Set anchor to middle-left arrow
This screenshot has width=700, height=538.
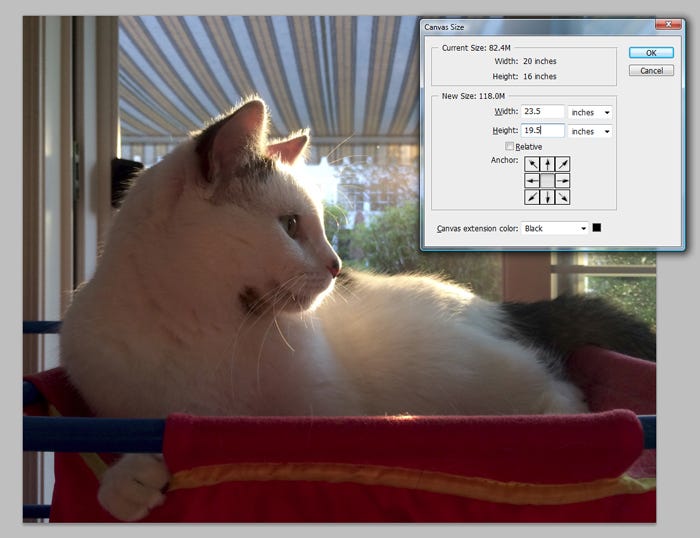[532, 181]
